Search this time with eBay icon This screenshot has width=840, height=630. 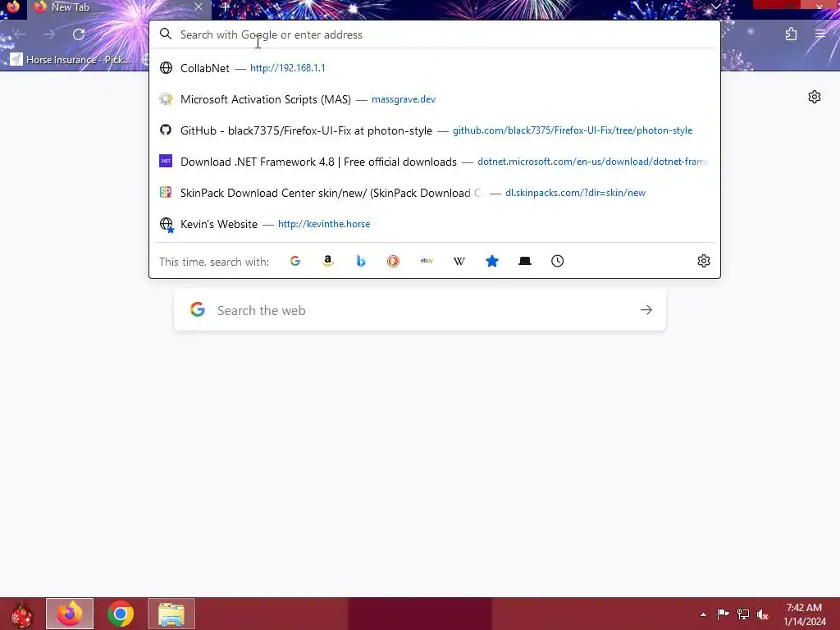point(427,261)
